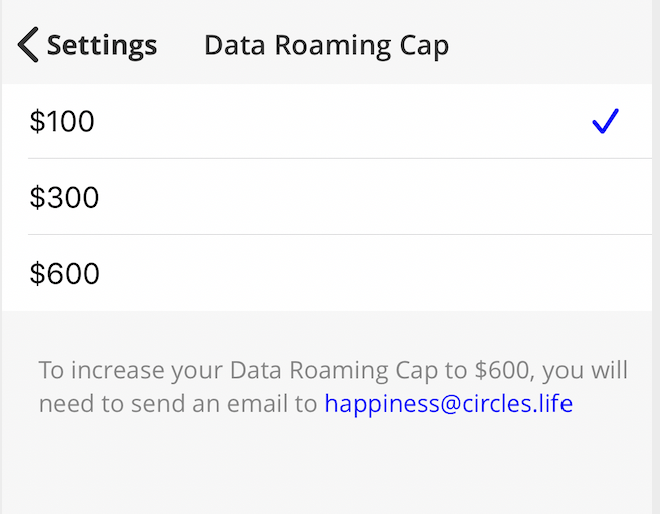Click the divider line between $300 and $600
Screen dimensions: 660x514
point(340,234)
